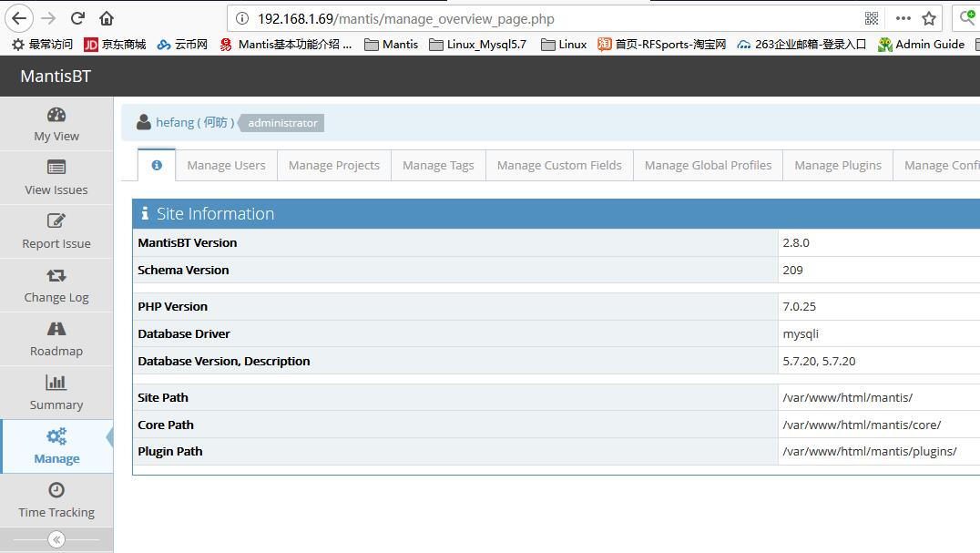This screenshot has width=980, height=553.
Task: Click the hefang username link
Action: pyautogui.click(x=175, y=122)
